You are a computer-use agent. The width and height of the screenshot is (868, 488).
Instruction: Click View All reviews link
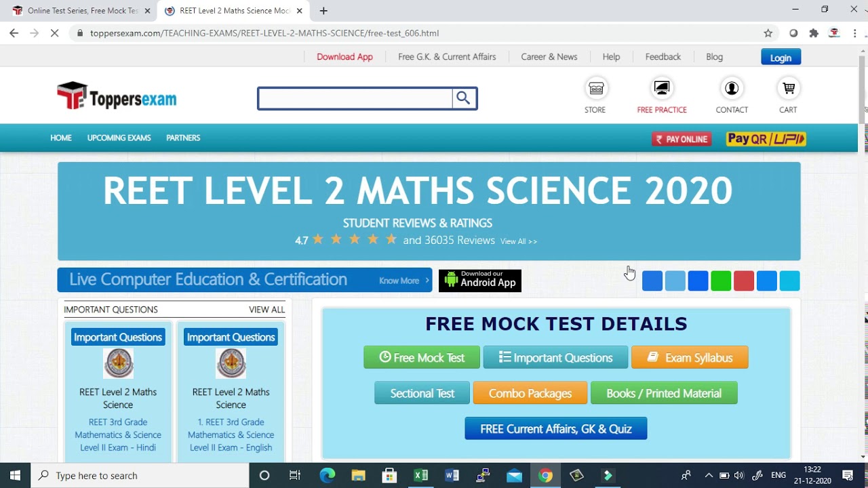(519, 241)
